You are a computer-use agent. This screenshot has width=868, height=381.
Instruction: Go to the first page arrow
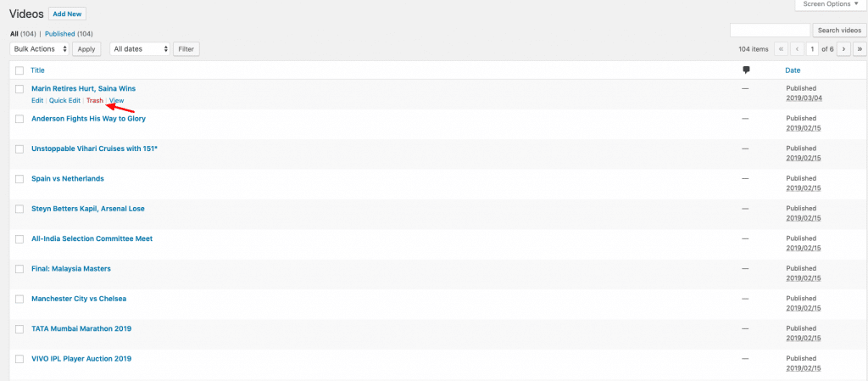[781, 48]
